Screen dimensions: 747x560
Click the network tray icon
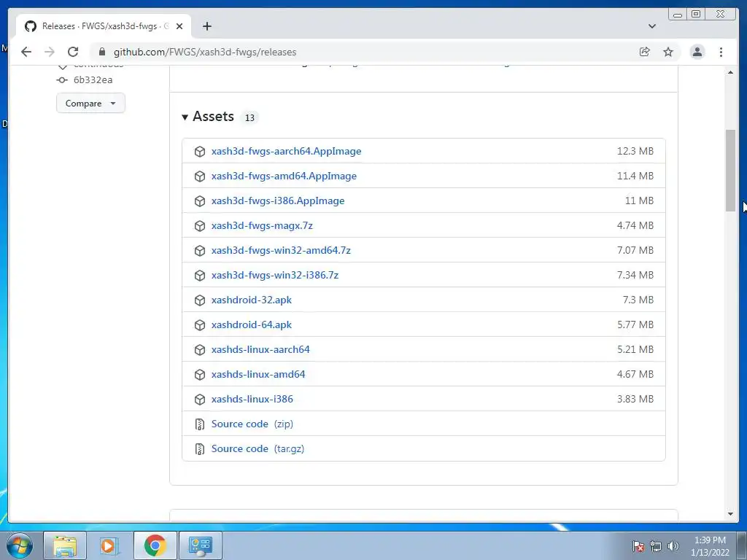point(656,546)
